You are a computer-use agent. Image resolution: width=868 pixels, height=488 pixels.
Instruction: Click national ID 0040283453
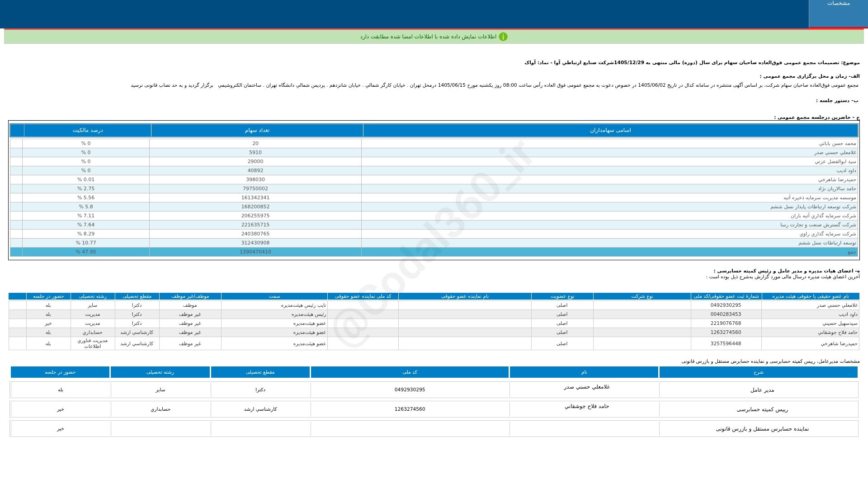click(726, 314)
